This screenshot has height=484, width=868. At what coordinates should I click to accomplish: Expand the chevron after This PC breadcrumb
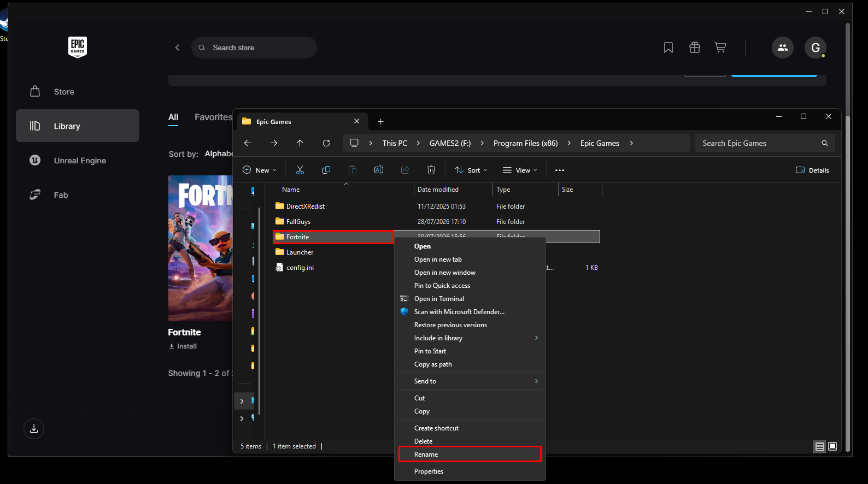(x=418, y=143)
